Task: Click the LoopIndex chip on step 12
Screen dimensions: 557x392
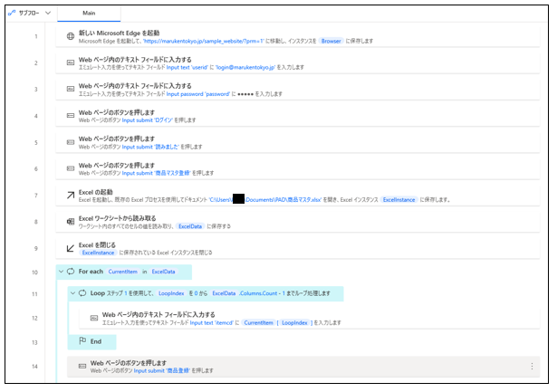Action: pyautogui.click(x=295, y=323)
